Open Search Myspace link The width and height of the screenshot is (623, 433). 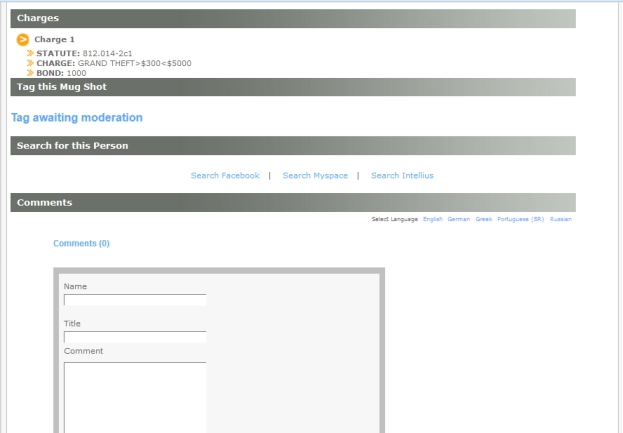coord(315,176)
